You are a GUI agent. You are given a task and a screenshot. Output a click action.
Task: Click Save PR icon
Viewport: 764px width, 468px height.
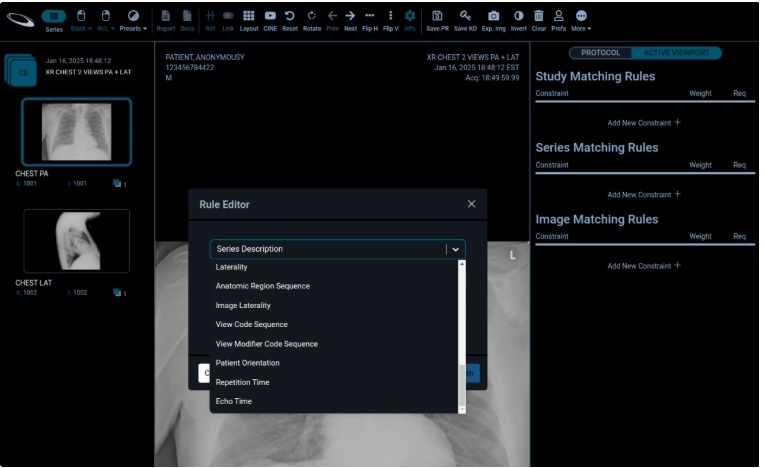[437, 20]
